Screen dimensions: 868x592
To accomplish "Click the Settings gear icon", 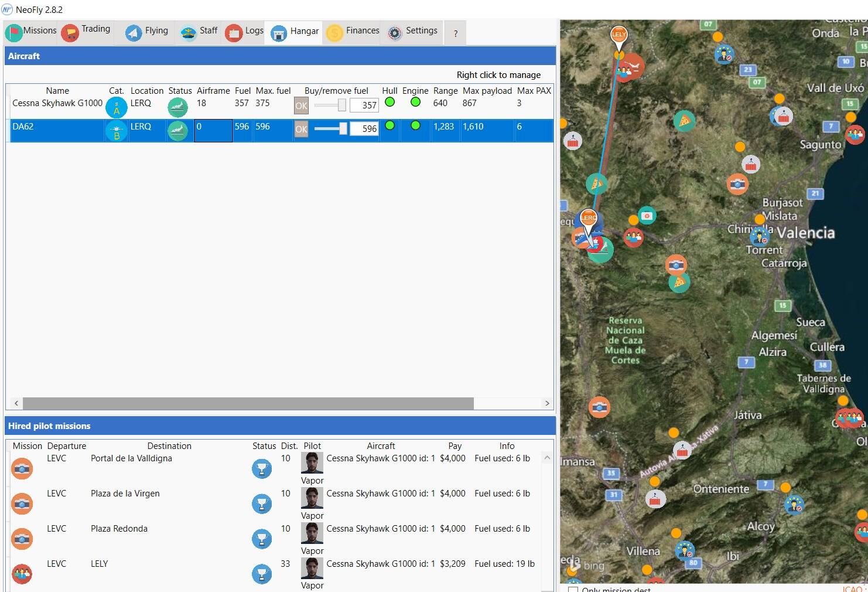I will [x=395, y=33].
